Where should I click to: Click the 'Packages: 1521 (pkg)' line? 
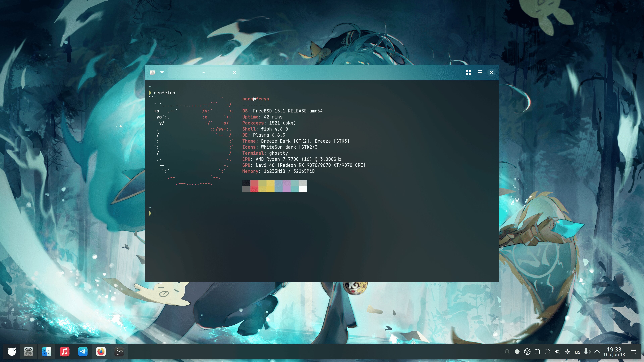[x=269, y=123]
